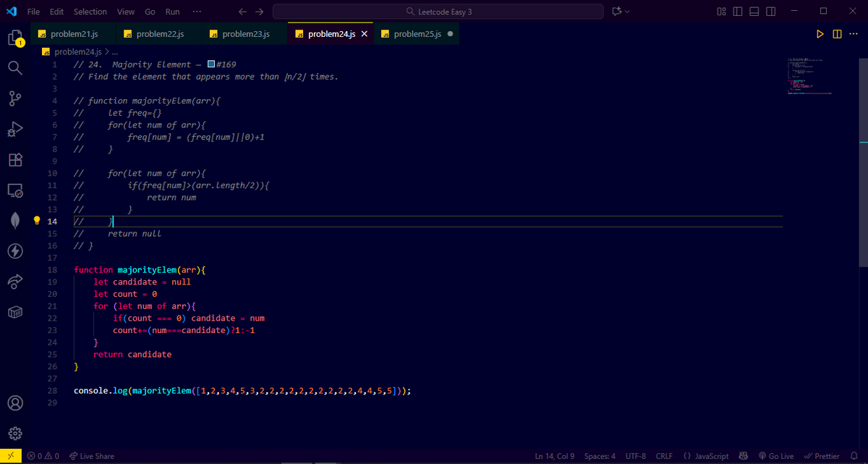868x464 pixels.
Task: Click the remote window indicator in status bar
Action: (x=10, y=456)
